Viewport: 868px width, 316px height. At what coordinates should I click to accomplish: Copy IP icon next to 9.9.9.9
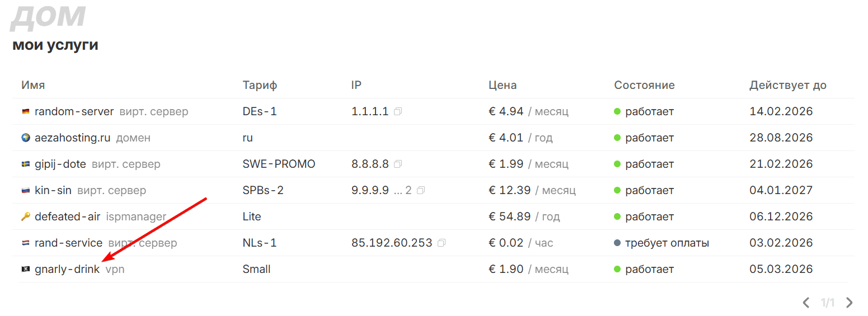coord(421,191)
